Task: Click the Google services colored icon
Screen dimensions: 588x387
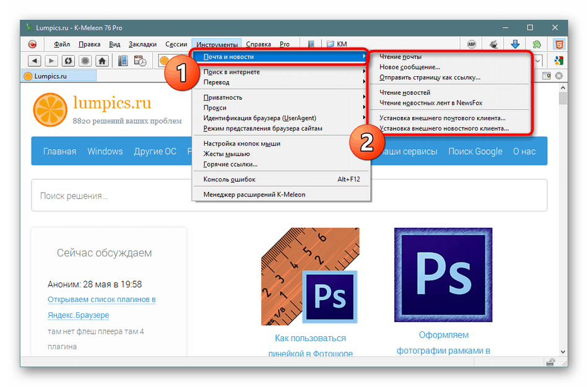Action: click(559, 61)
